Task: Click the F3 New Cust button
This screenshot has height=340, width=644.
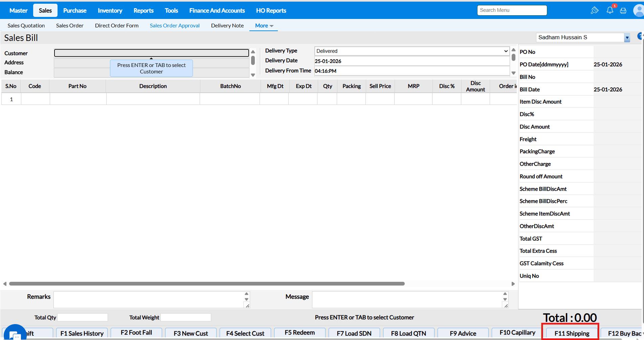Action: (x=191, y=333)
